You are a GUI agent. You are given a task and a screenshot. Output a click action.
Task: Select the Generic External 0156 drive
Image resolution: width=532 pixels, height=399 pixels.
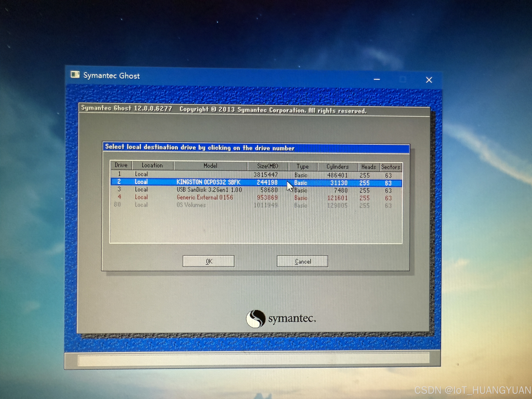click(256, 198)
